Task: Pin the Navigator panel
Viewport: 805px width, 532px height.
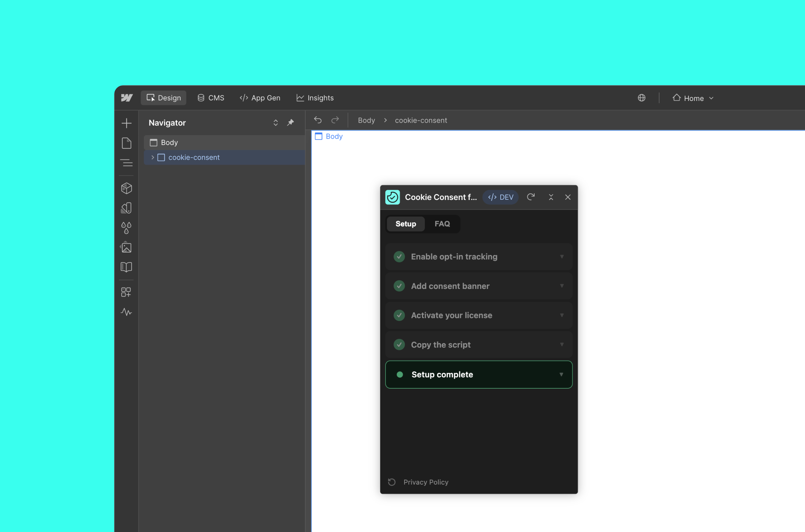Action: point(290,123)
